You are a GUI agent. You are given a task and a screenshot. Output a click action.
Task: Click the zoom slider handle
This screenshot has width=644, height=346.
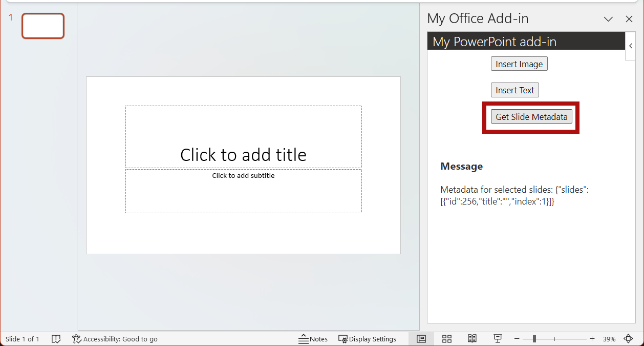pyautogui.click(x=534, y=339)
